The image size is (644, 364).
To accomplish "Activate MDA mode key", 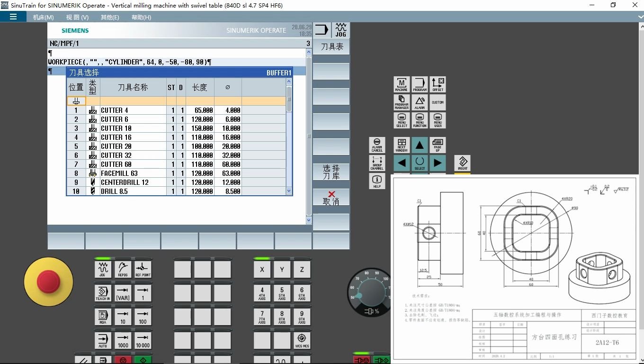I will pyautogui.click(x=103, y=317).
